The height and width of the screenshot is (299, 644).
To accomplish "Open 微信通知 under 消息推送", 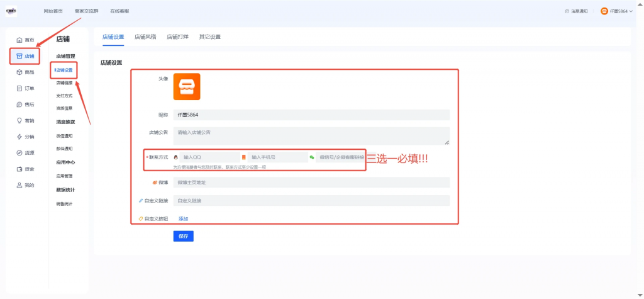I will (65, 136).
